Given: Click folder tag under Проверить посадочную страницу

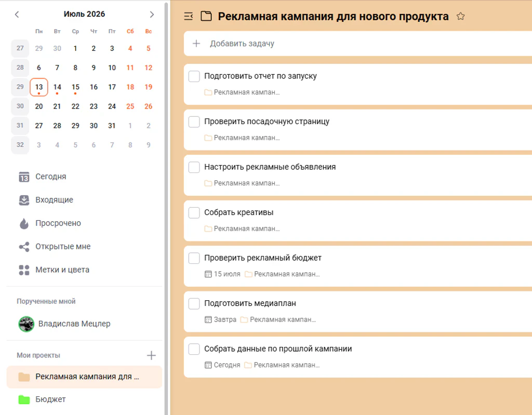Looking at the screenshot, I should pos(242,138).
